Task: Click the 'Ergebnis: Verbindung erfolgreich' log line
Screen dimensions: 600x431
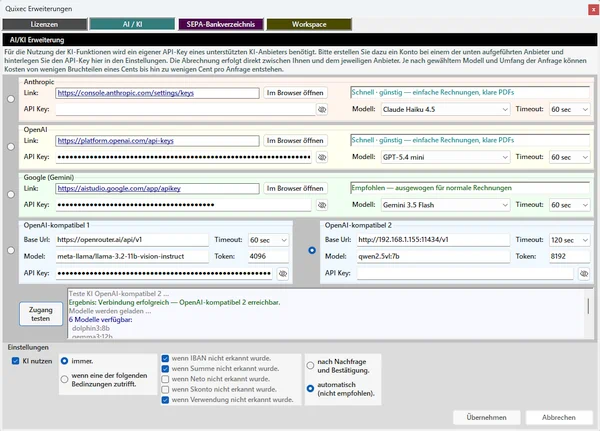Action: tap(174, 302)
